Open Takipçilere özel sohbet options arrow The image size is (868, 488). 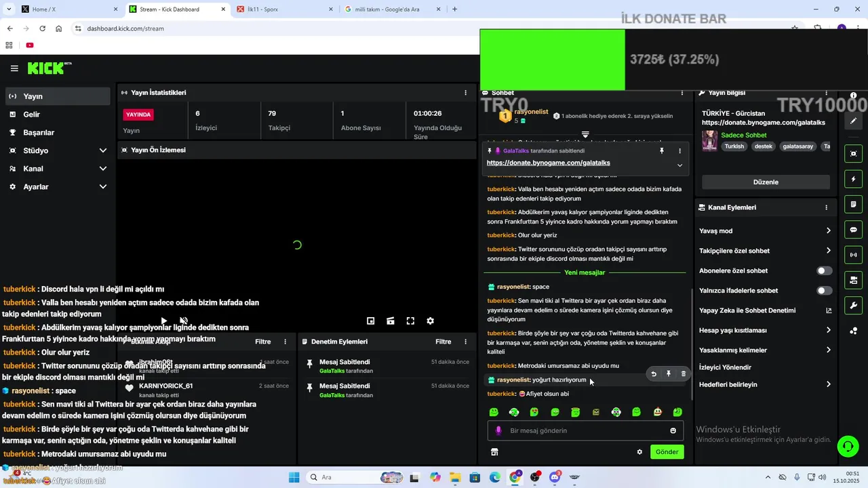[828, 251]
